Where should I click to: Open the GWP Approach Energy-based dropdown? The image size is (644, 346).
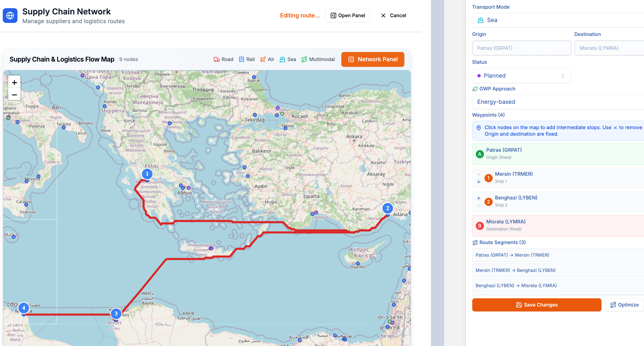click(558, 102)
